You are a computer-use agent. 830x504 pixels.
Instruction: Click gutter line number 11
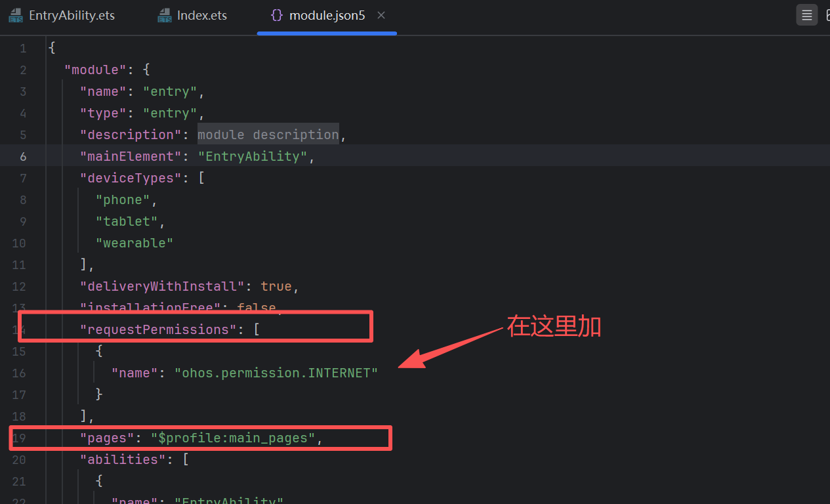[19, 264]
